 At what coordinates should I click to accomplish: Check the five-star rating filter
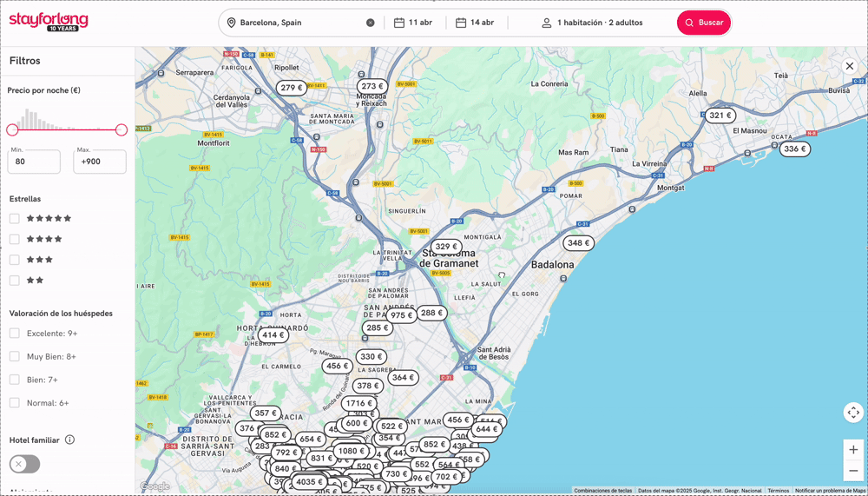[x=15, y=219]
